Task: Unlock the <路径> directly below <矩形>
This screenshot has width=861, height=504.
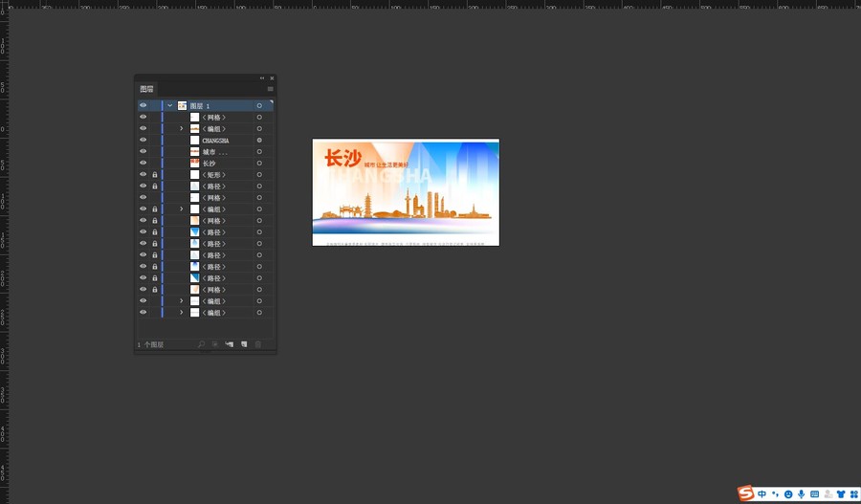Action: pyautogui.click(x=155, y=186)
